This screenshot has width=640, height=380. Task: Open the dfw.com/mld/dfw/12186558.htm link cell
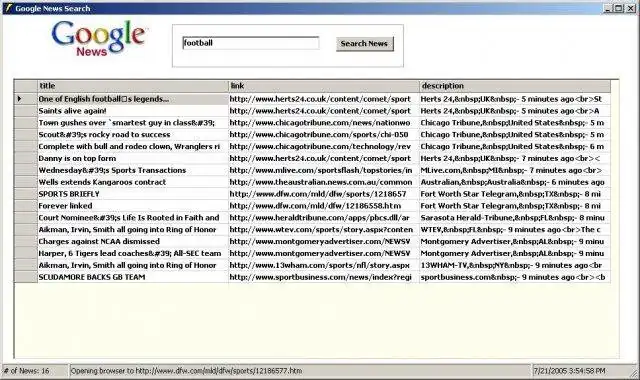tap(324, 206)
